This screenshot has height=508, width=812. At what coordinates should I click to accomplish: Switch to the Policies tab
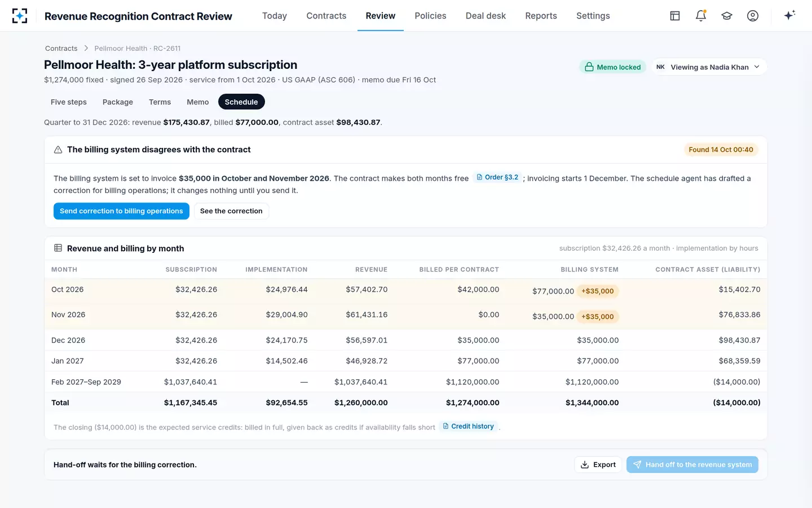coord(430,16)
